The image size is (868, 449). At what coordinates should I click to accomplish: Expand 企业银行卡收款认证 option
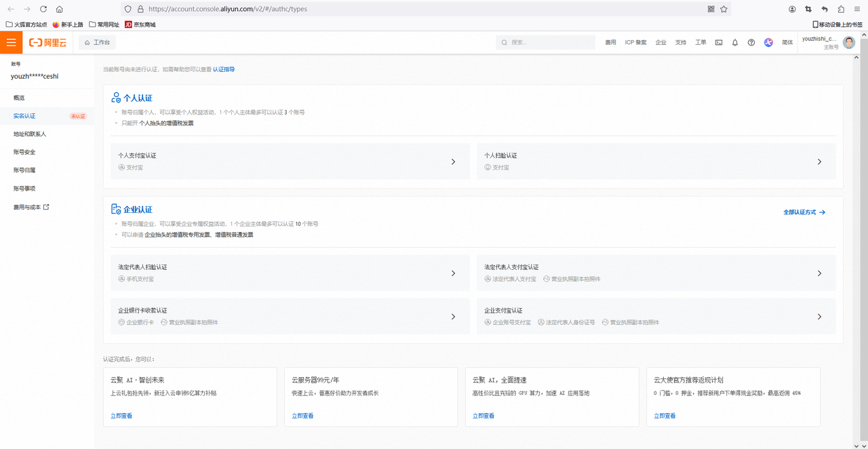(x=290, y=316)
